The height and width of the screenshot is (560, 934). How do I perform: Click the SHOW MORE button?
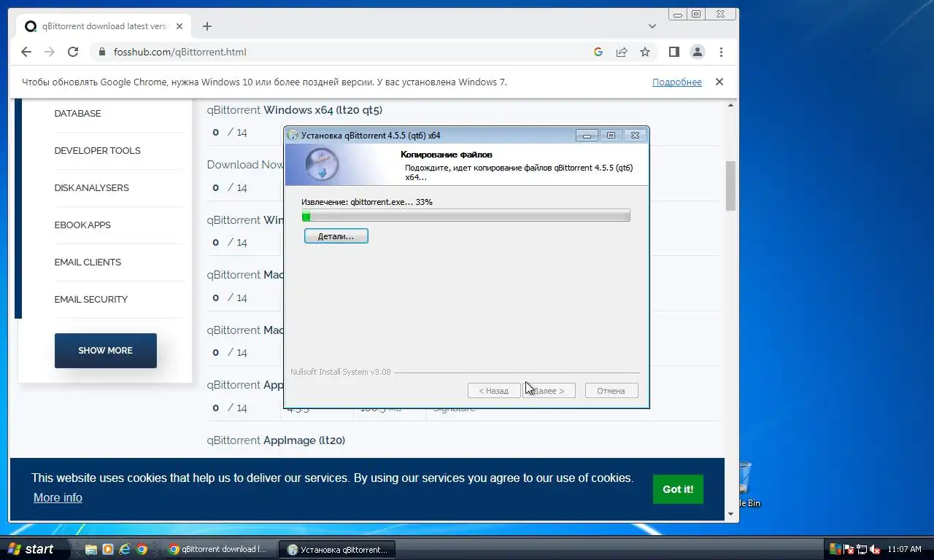[x=106, y=351]
